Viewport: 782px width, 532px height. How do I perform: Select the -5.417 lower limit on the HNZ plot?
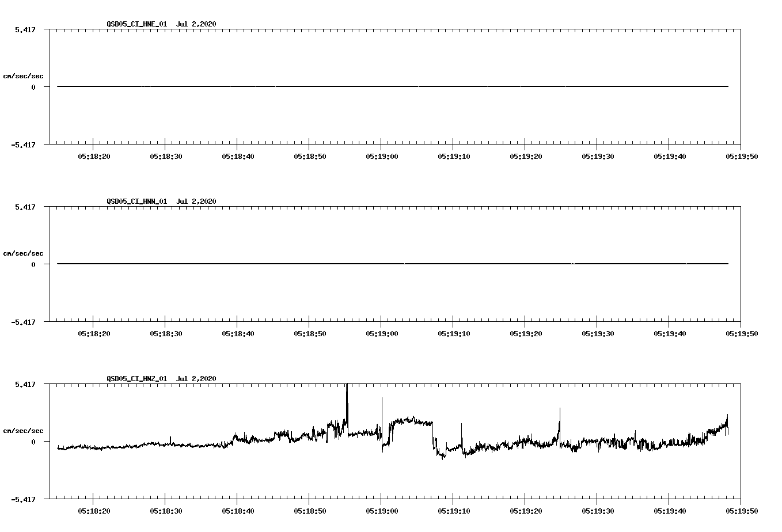22,499
